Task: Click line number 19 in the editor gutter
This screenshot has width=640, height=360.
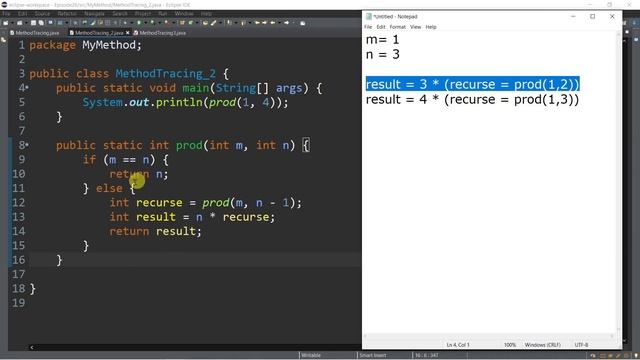Action: 18,303
